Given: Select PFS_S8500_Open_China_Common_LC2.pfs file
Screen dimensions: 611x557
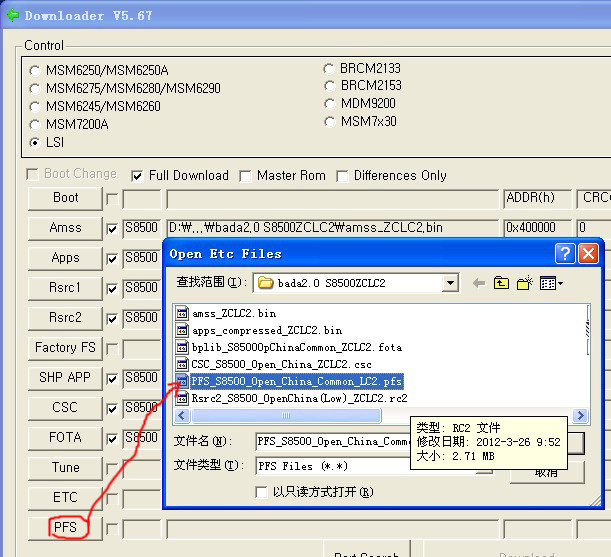Looking at the screenshot, I should [x=297, y=381].
